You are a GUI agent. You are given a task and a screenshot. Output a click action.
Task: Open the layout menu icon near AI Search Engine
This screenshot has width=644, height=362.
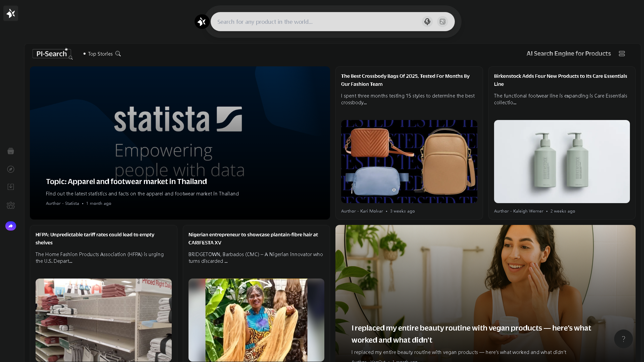tap(622, 54)
